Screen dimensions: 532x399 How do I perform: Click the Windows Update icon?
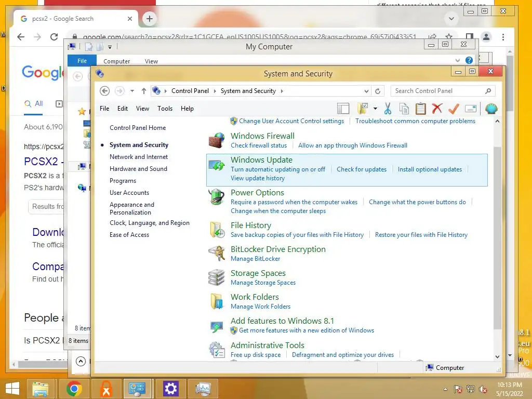217,165
